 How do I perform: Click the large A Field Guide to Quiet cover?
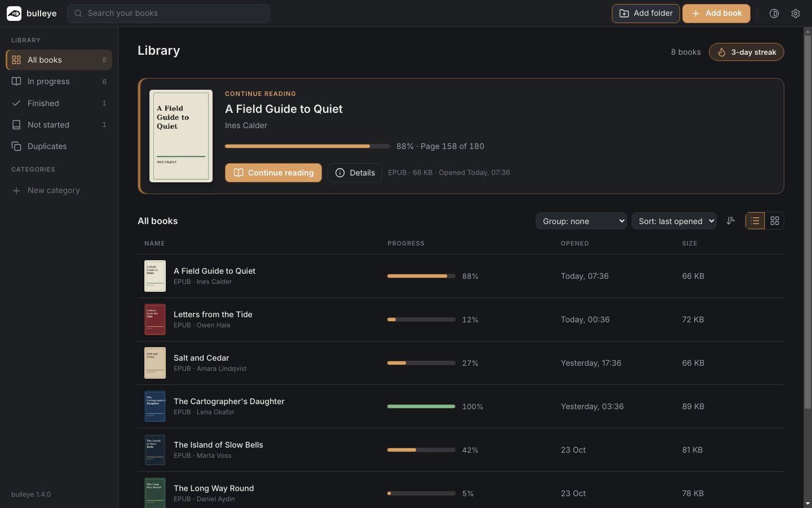click(181, 136)
